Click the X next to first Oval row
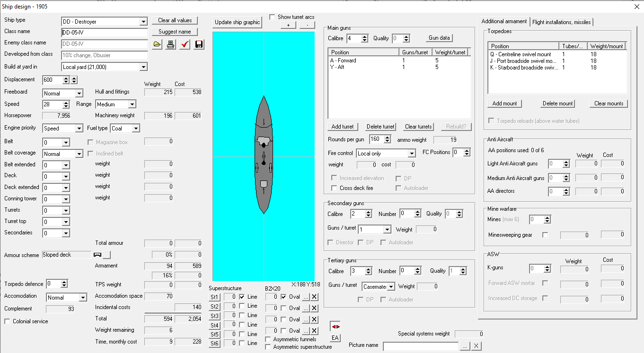 [x=314, y=297]
